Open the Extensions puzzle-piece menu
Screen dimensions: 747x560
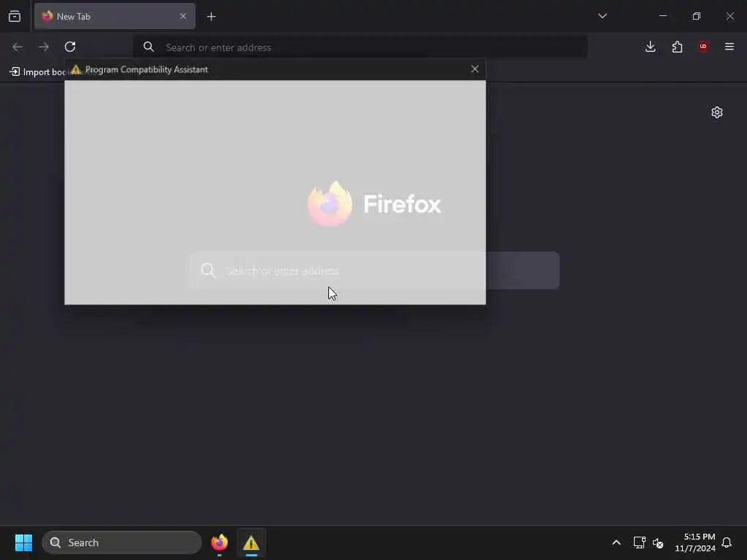coord(677,47)
